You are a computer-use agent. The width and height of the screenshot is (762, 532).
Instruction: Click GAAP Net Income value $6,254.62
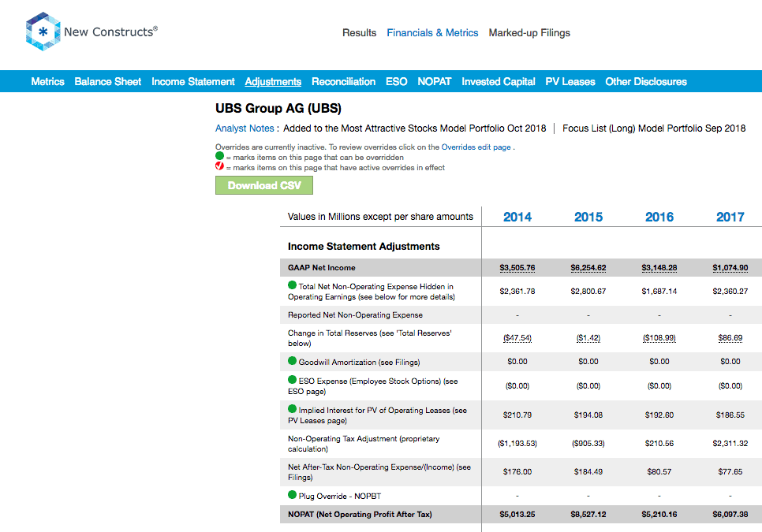click(x=588, y=267)
